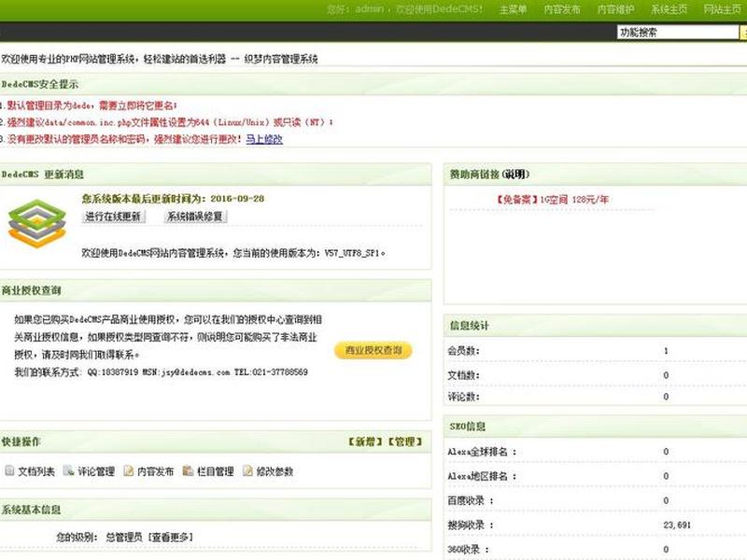
Task: Open the 评论管理 shortcut link
Action: click(96, 471)
